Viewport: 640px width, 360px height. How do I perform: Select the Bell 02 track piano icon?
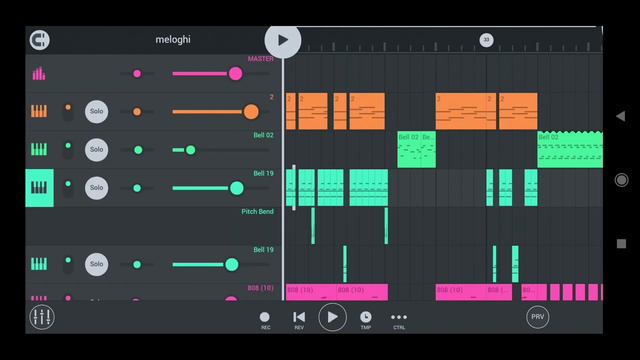point(39,149)
